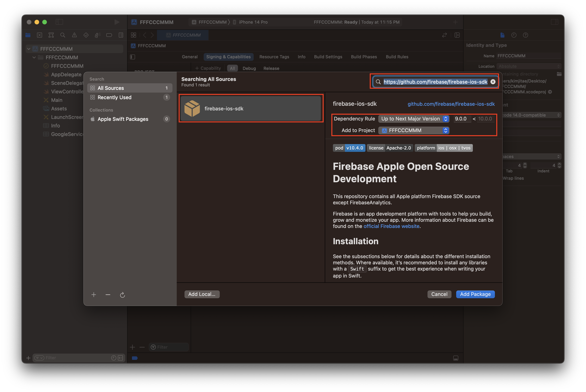Open the github.com/firebase/firebase-ios-sdk link
This screenshot has width=586, height=392.
pyautogui.click(x=451, y=104)
